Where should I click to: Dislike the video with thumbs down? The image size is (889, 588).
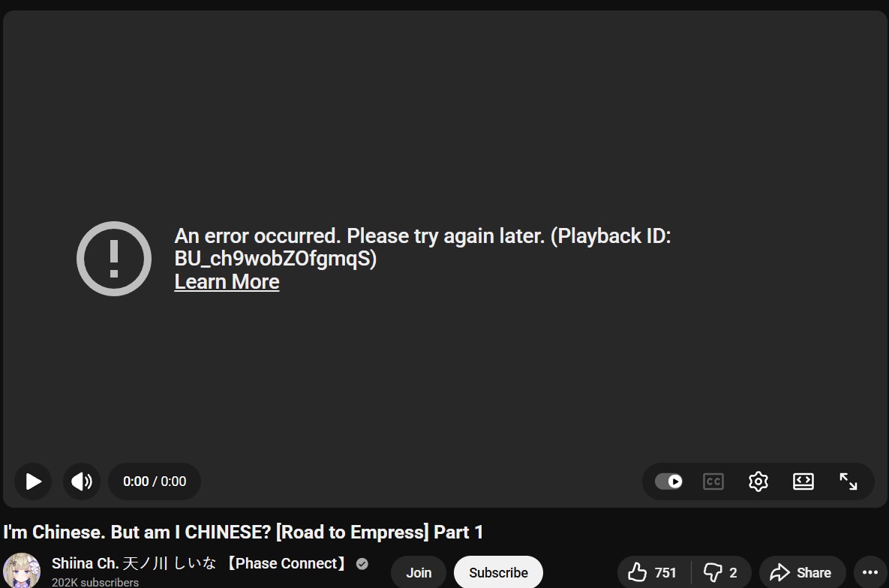click(x=721, y=573)
